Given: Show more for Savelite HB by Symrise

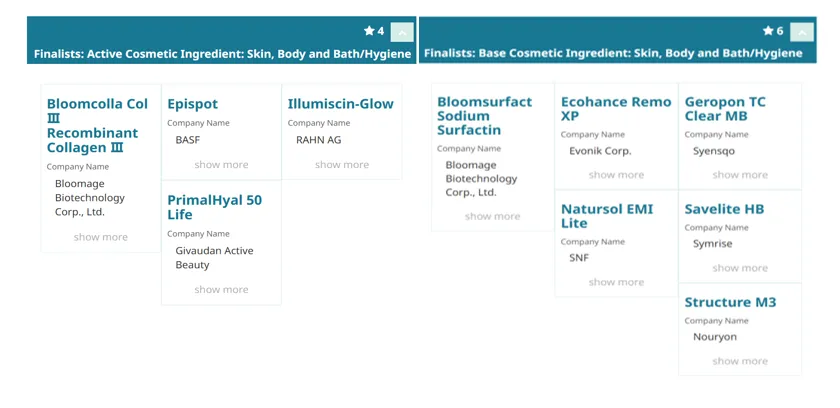Looking at the screenshot, I should [740, 269].
